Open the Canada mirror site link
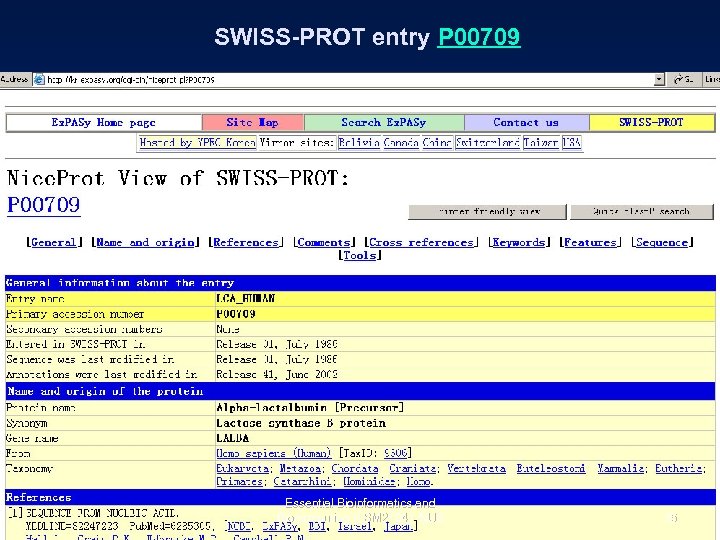This screenshot has width=720, height=540. pos(401,143)
